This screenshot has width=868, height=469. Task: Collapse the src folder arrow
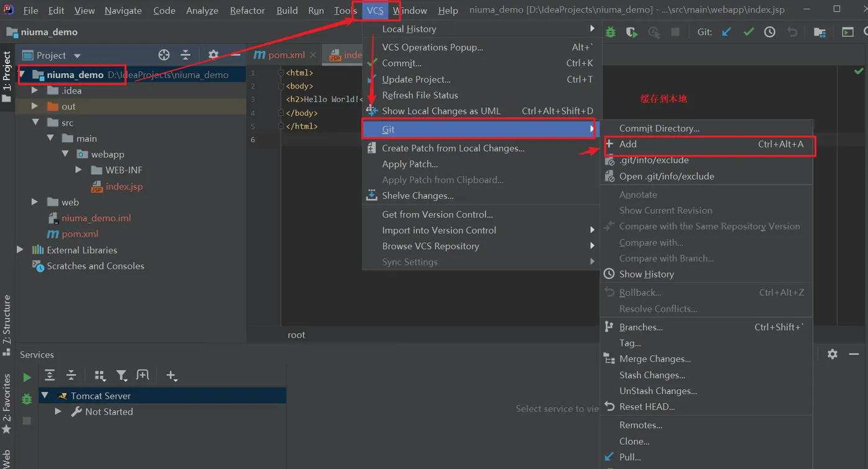(x=35, y=123)
